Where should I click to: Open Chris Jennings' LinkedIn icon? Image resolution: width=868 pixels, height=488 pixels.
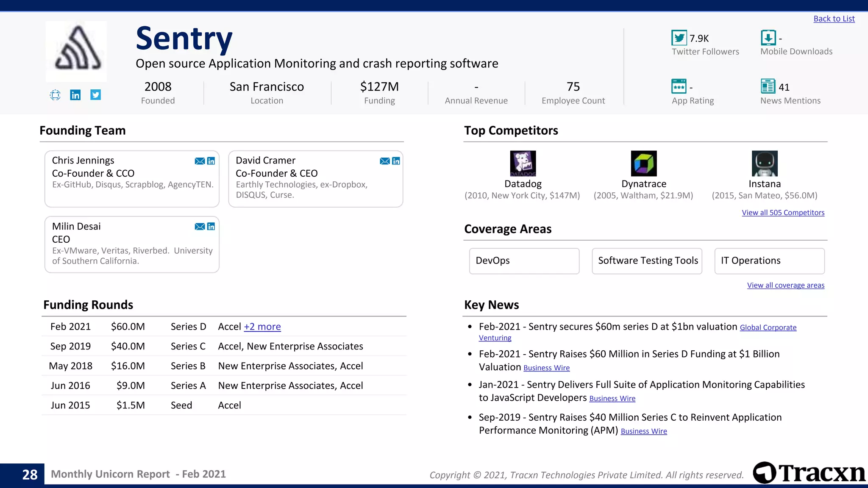(x=211, y=161)
